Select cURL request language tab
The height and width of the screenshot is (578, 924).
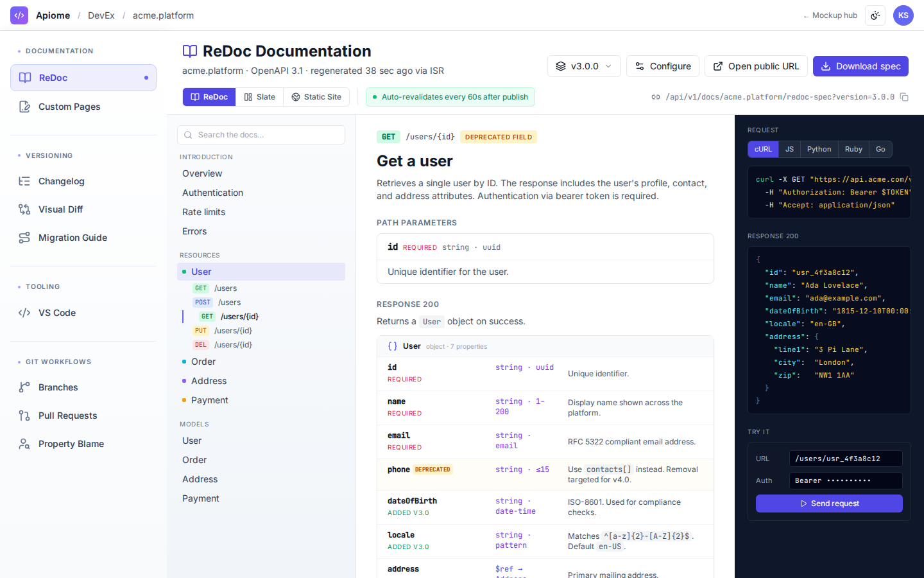(763, 149)
